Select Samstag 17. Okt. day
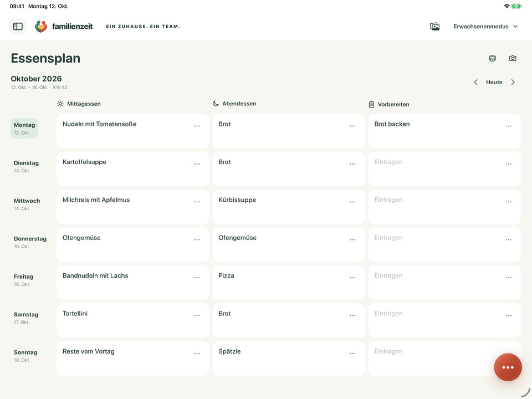Image resolution: width=532 pixels, height=399 pixels. [26, 318]
